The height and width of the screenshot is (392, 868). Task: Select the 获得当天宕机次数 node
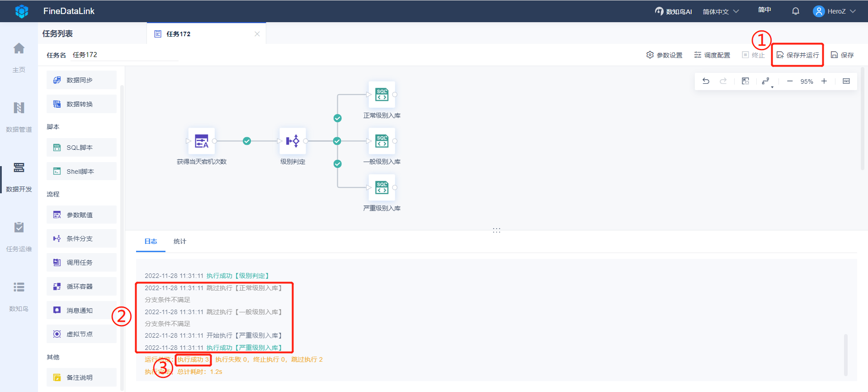tap(202, 141)
